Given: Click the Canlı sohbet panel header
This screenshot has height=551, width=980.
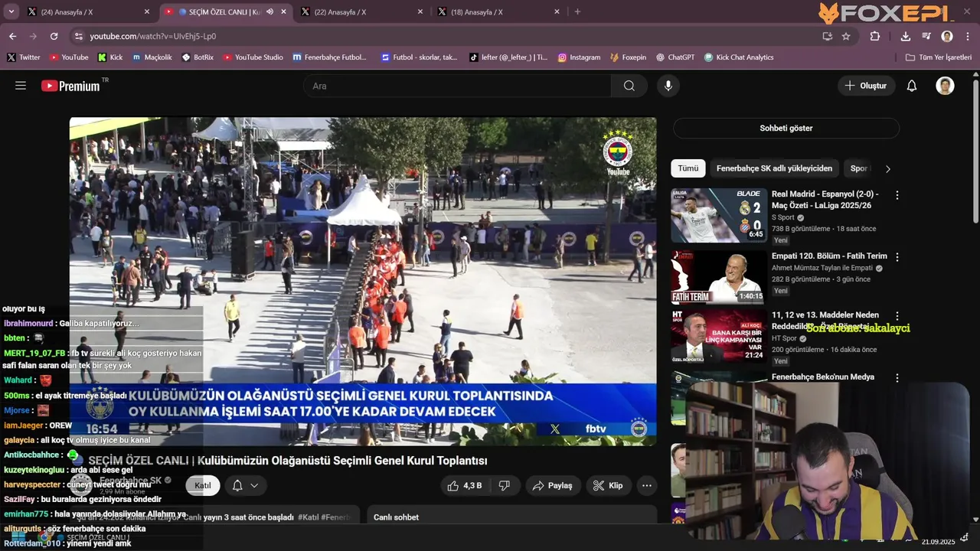Looking at the screenshot, I should pos(511,517).
